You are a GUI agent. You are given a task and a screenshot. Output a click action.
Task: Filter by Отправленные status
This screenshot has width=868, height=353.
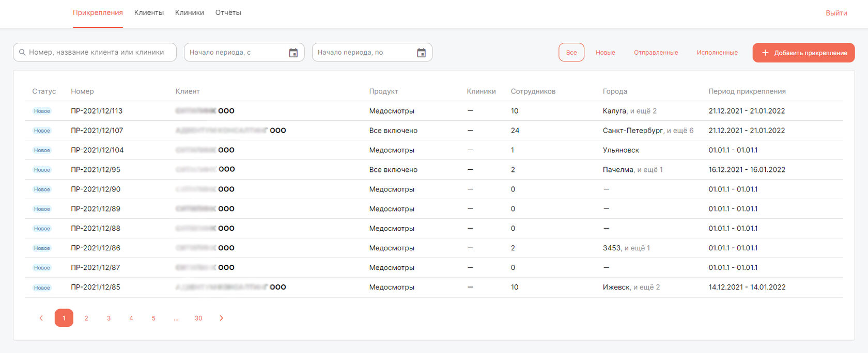(x=656, y=53)
